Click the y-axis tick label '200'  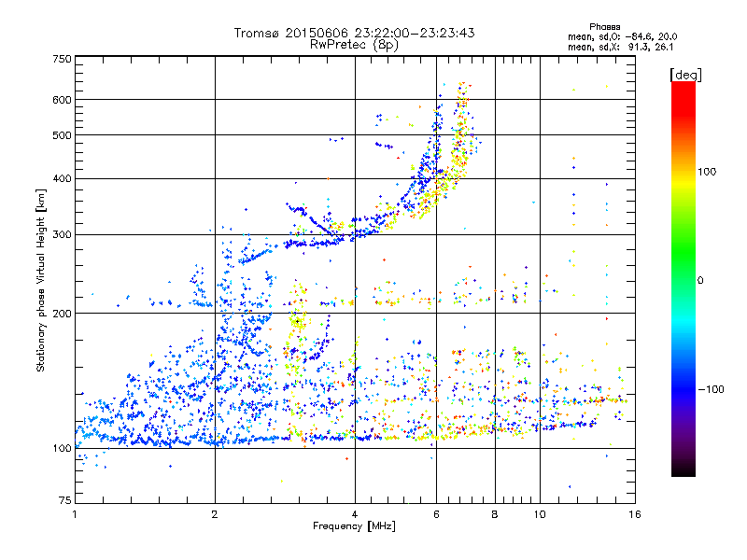pyautogui.click(x=62, y=314)
